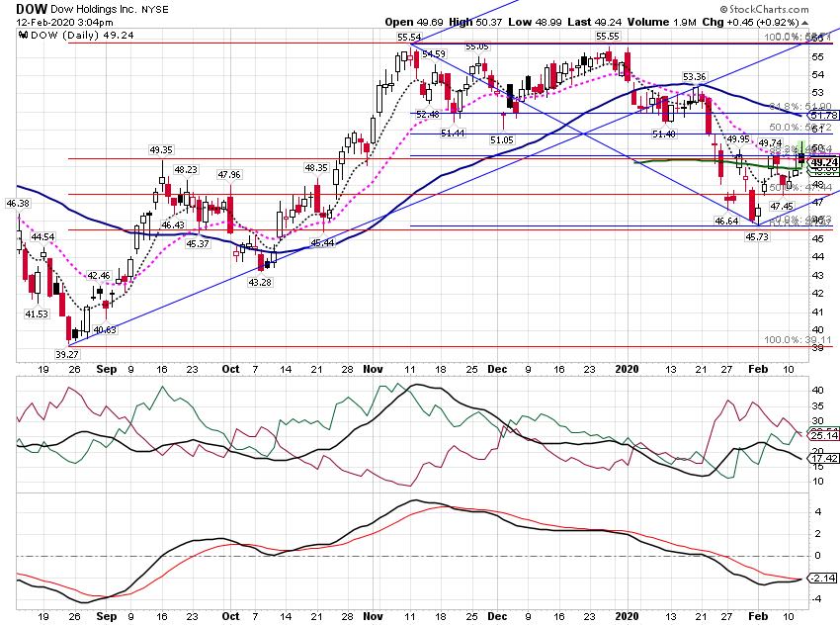The image size is (840, 626).
Task: Click the 49.95 price label
Action: click(x=738, y=139)
